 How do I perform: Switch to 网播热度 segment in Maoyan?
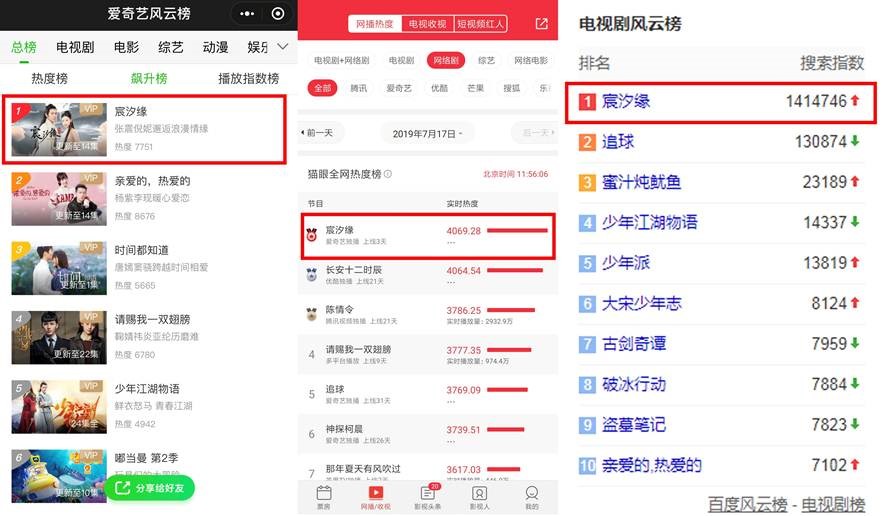click(374, 24)
